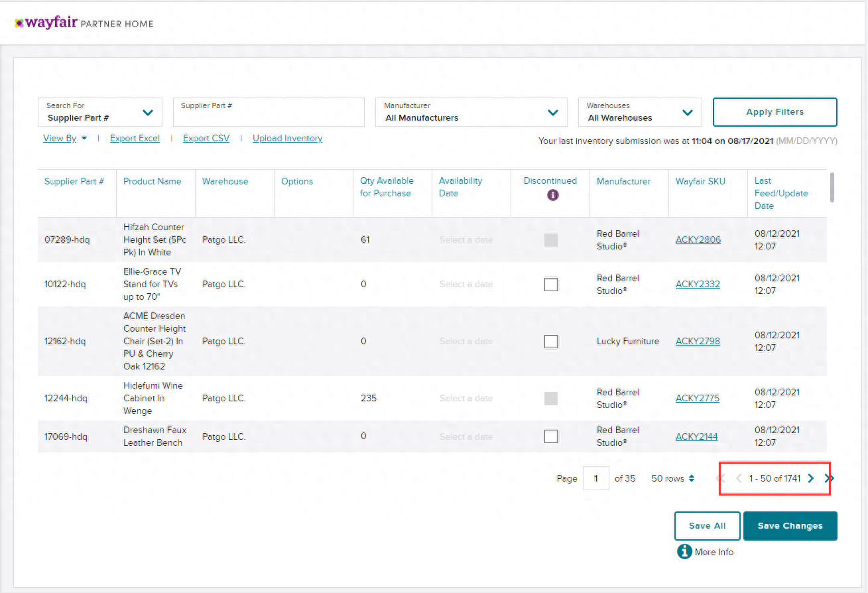Click the Discontinued info icon in header
868x593 pixels.
tap(553, 195)
